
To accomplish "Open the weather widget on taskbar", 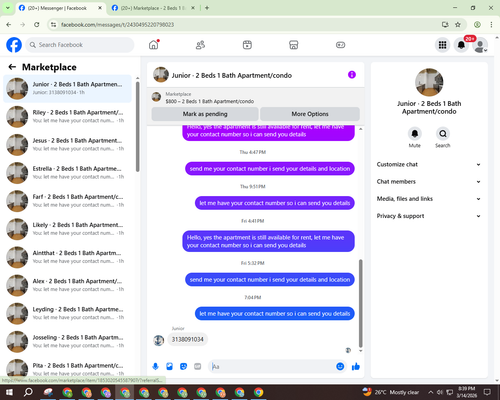I will click(x=390, y=392).
